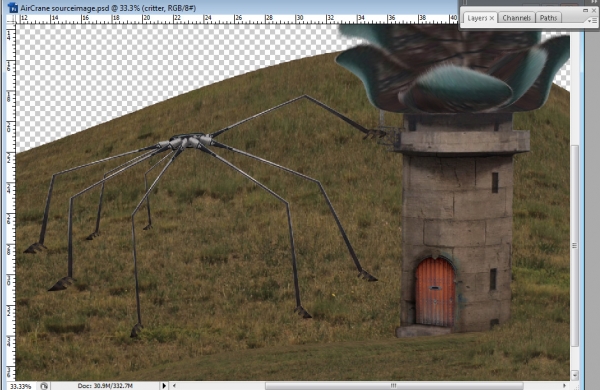Click the 33.33% zoom level field
600x390 pixels.
(x=20, y=386)
